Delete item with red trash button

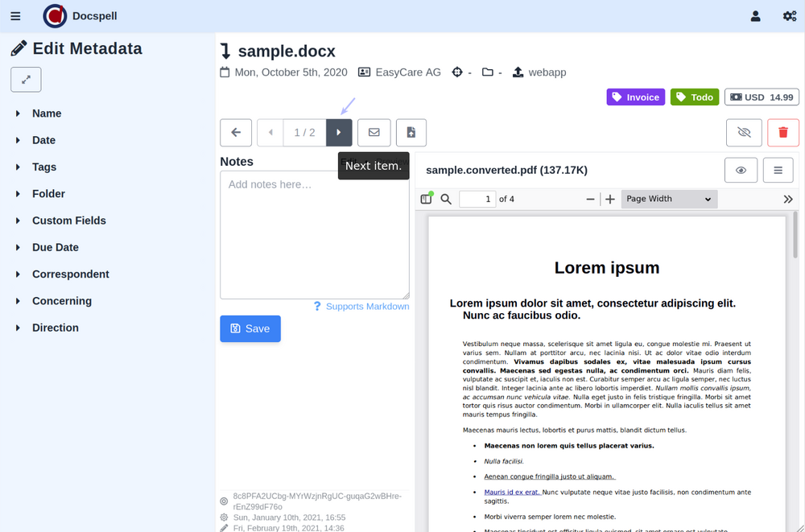pyautogui.click(x=783, y=133)
